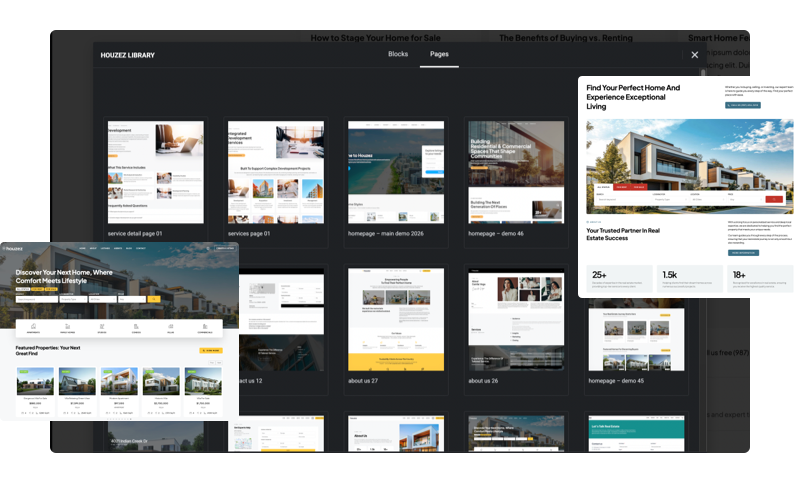Image resolution: width=800 pixels, height=483 pixels.
Task: Click the teal call button in right preview
Action: [743, 105]
